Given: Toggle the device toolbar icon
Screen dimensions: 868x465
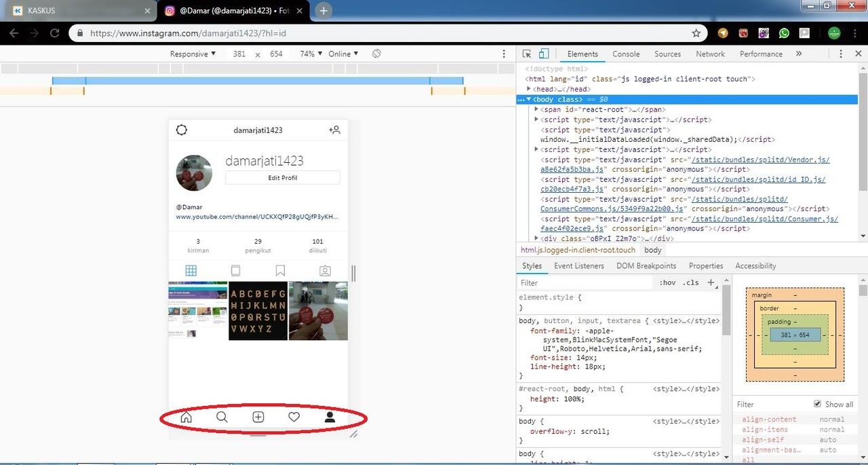Looking at the screenshot, I should [543, 54].
